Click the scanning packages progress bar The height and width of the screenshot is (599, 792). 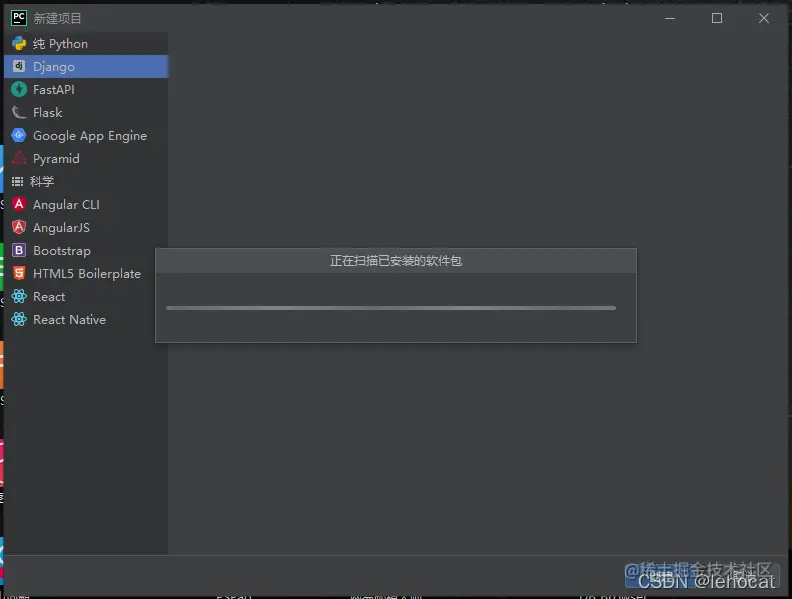pyautogui.click(x=391, y=308)
